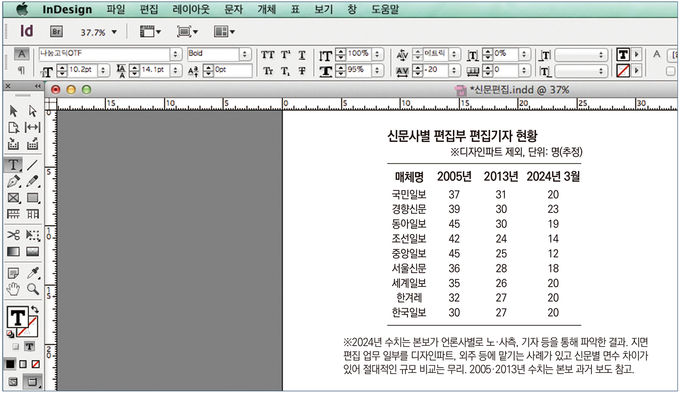Screen dimensions: 680x393
Task: Select the Type tool in toolbox
Action: coord(13,165)
